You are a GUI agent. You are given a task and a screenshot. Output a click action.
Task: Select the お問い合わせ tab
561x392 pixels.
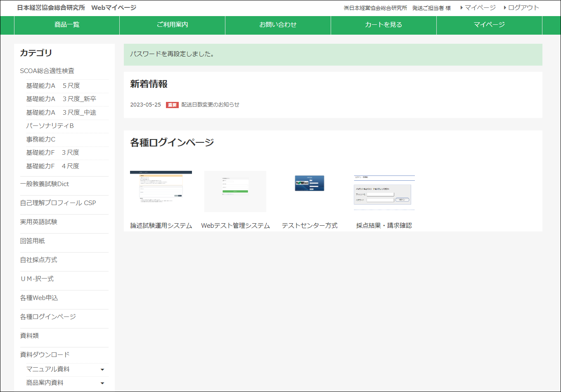coord(277,25)
